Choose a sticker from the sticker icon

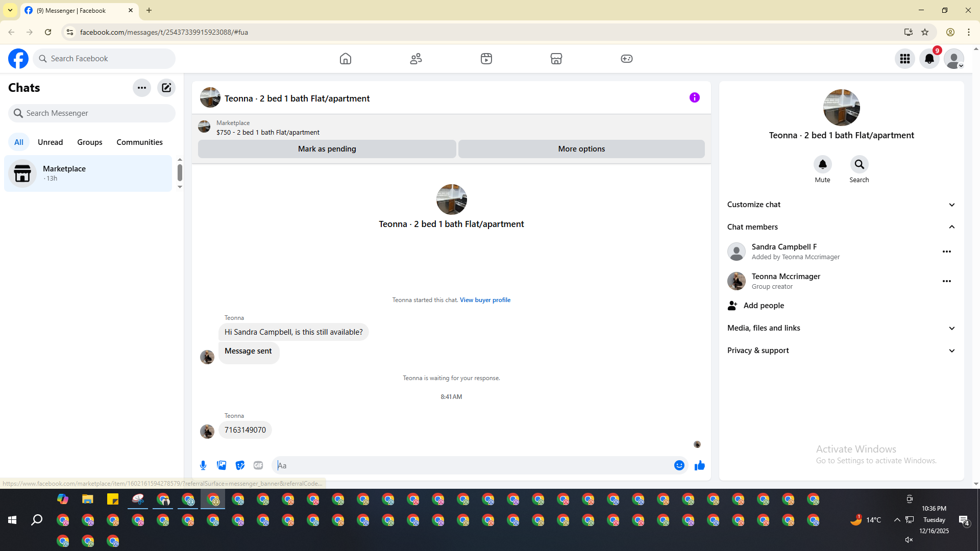click(x=240, y=465)
